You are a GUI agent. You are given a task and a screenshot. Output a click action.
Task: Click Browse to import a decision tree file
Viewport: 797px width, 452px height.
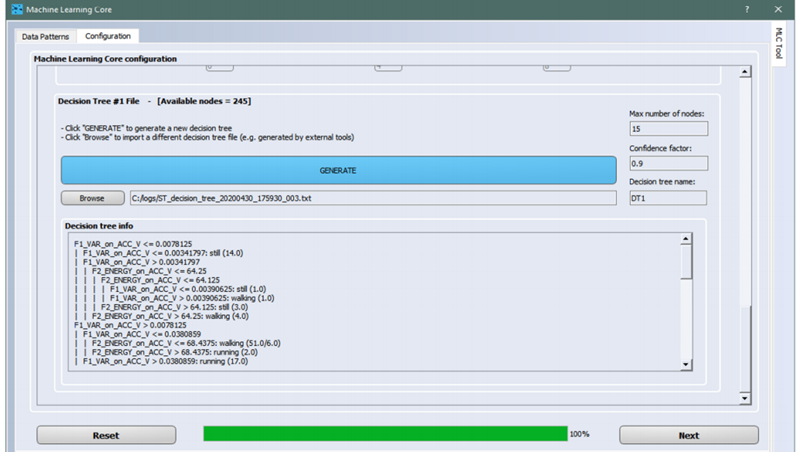(93, 198)
